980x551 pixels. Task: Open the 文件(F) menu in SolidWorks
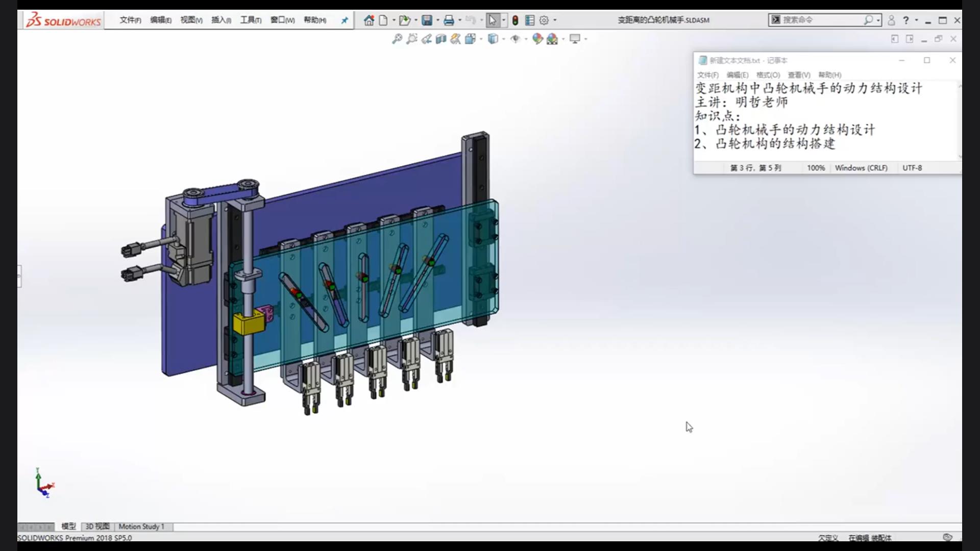[x=130, y=20]
